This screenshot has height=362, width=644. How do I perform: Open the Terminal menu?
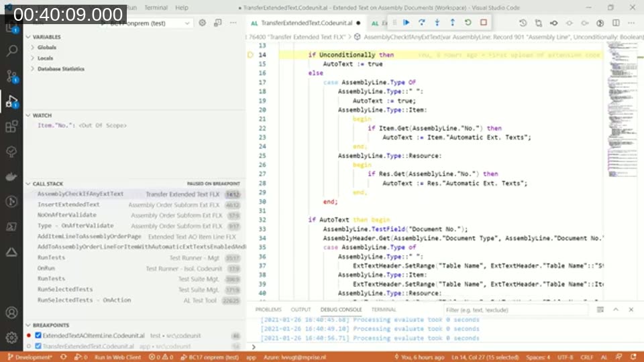click(156, 7)
